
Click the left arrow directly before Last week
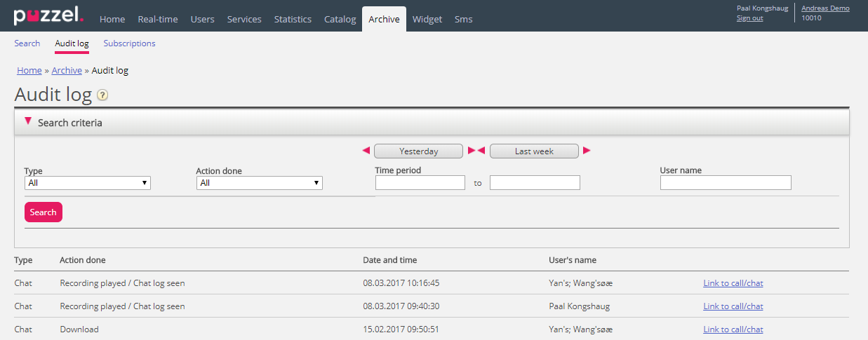(x=481, y=151)
